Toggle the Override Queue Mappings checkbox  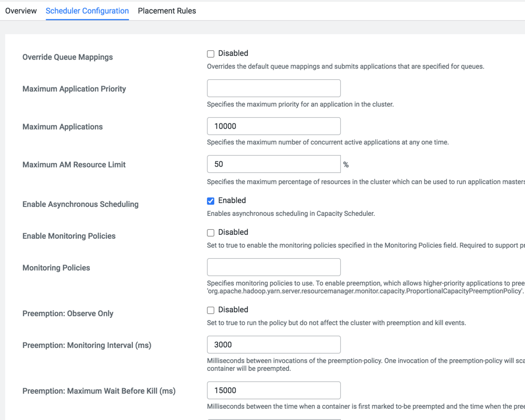pos(211,54)
